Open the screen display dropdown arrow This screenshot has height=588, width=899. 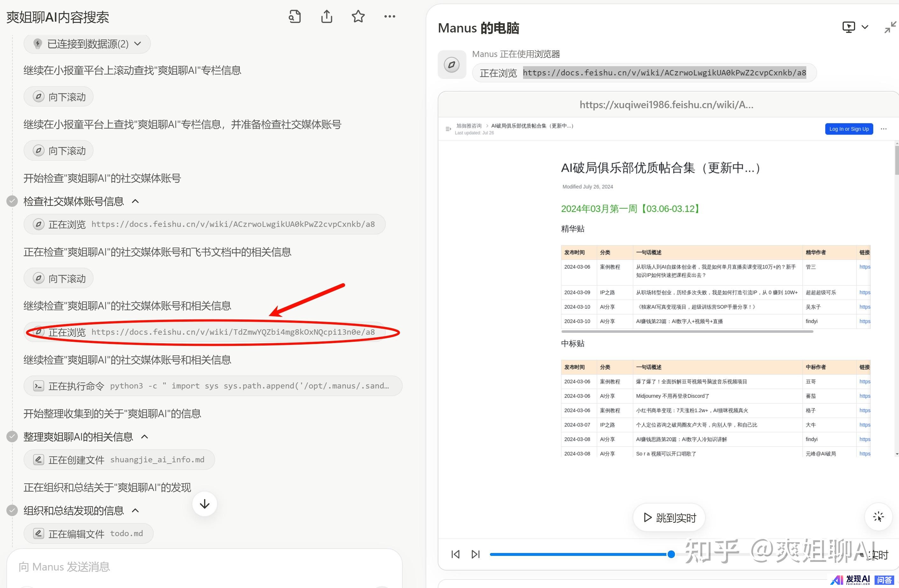[865, 27]
